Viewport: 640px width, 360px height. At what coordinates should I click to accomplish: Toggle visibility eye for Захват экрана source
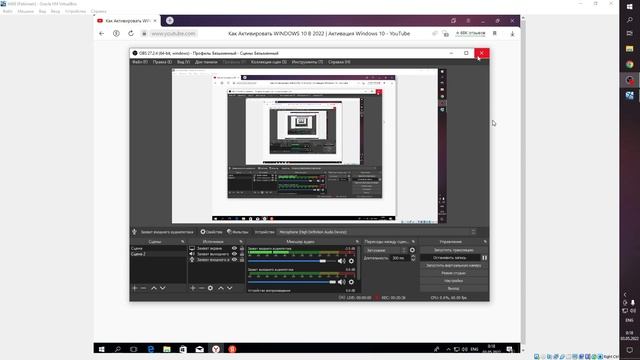[234, 248]
